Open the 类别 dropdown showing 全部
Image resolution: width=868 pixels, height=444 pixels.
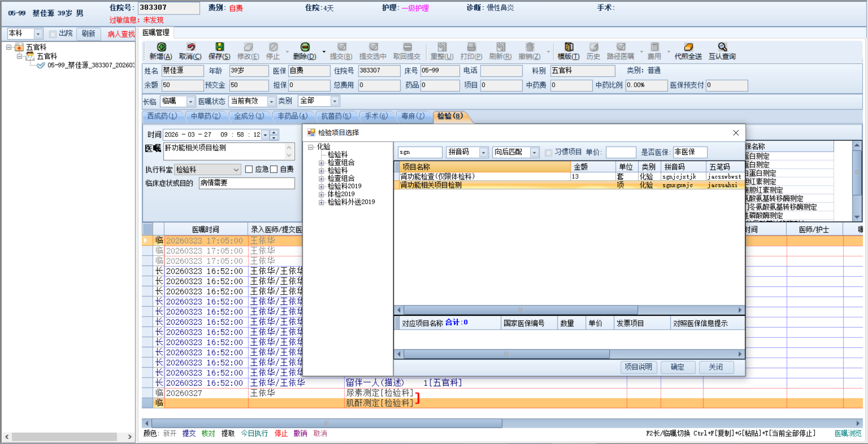[x=335, y=102]
